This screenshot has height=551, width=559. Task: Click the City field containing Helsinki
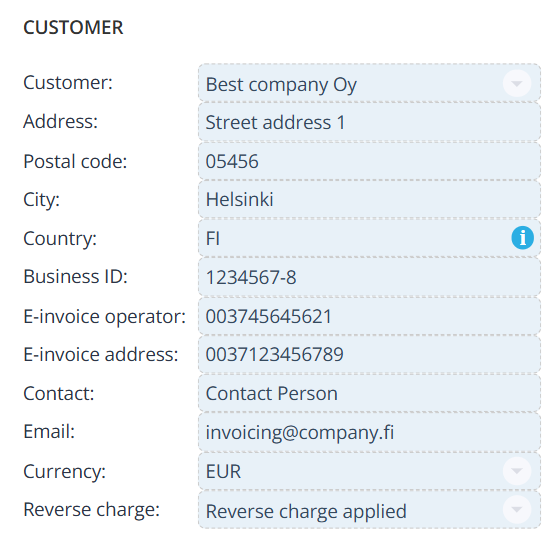pos(369,199)
